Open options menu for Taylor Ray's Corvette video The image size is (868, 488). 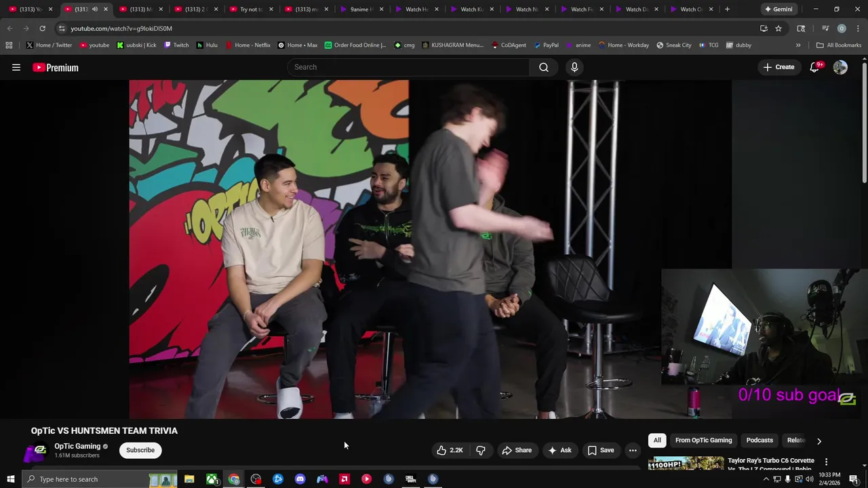[826, 462]
